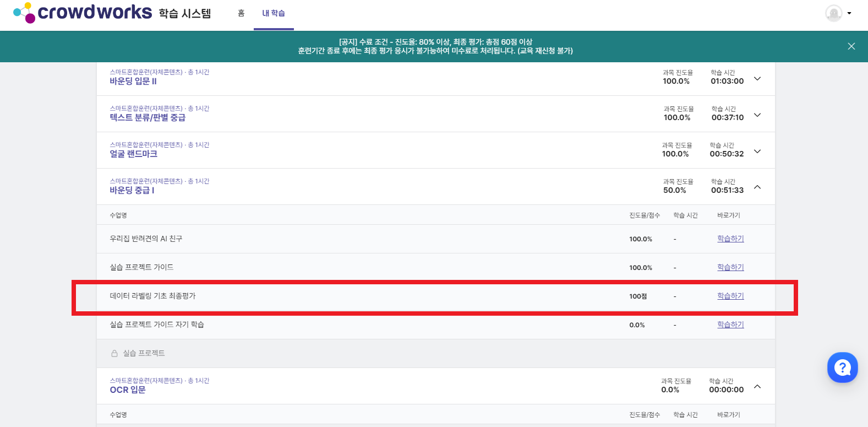Open the dropdown arrow beside the avatar
Image resolution: width=868 pixels, height=427 pixels.
849,13
